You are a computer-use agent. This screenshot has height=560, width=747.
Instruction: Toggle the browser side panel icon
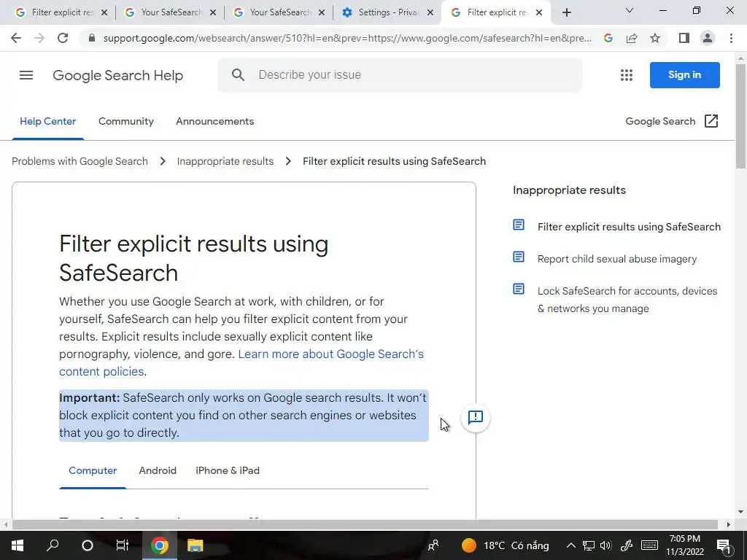point(684,38)
